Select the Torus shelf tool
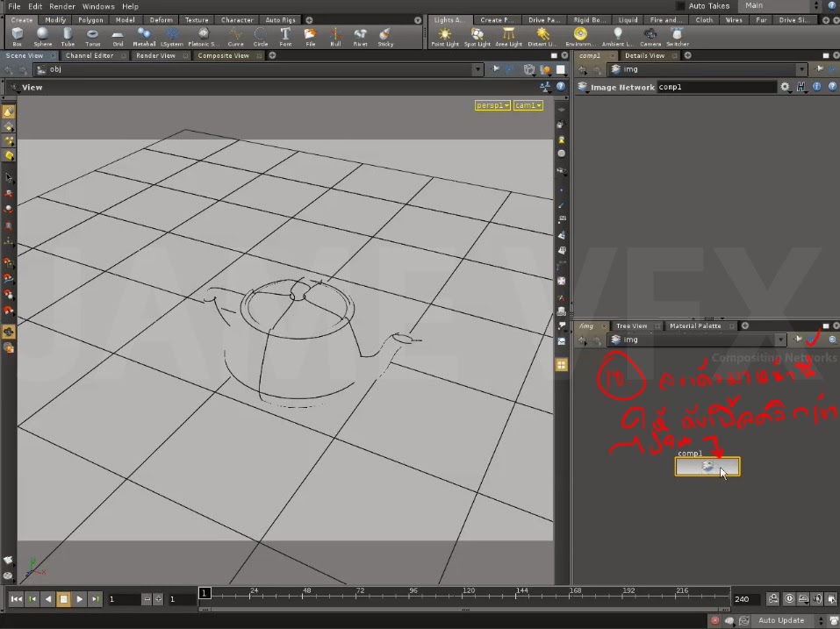Viewport: 840px width, 629px height. [x=93, y=37]
